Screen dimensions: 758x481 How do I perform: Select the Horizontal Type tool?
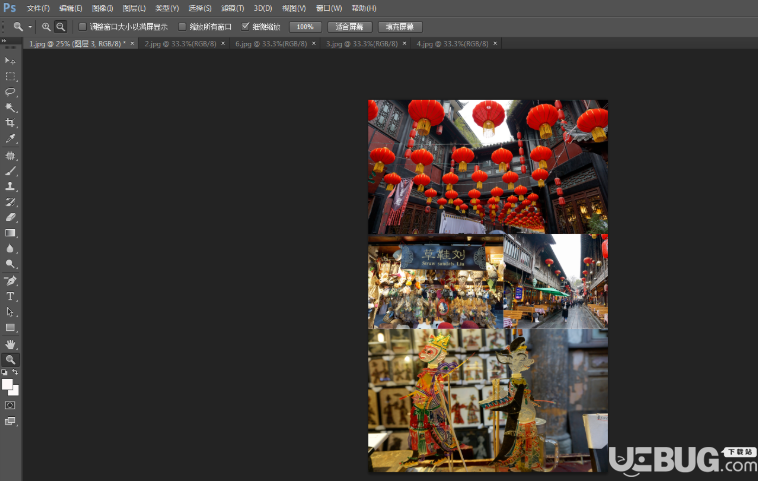pos(10,296)
